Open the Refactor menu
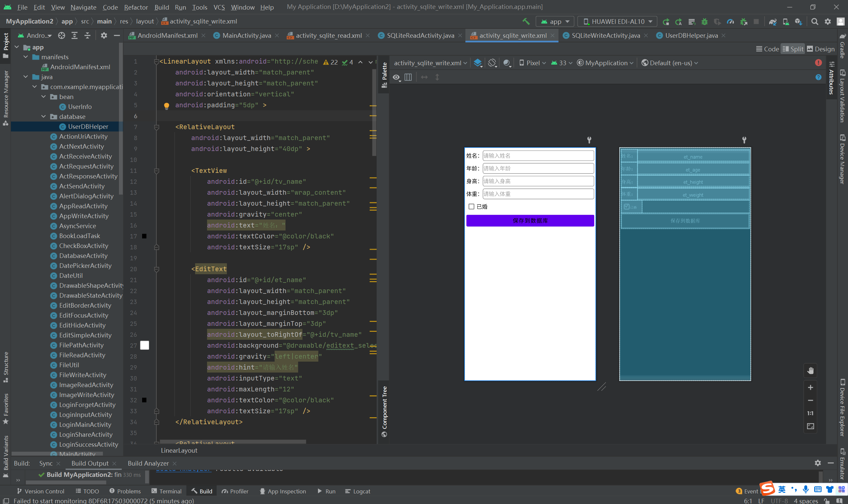 point(136,7)
